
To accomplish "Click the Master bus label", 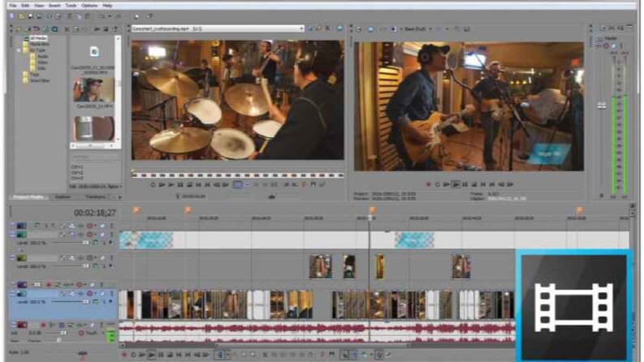I will pyautogui.click(x=612, y=38).
